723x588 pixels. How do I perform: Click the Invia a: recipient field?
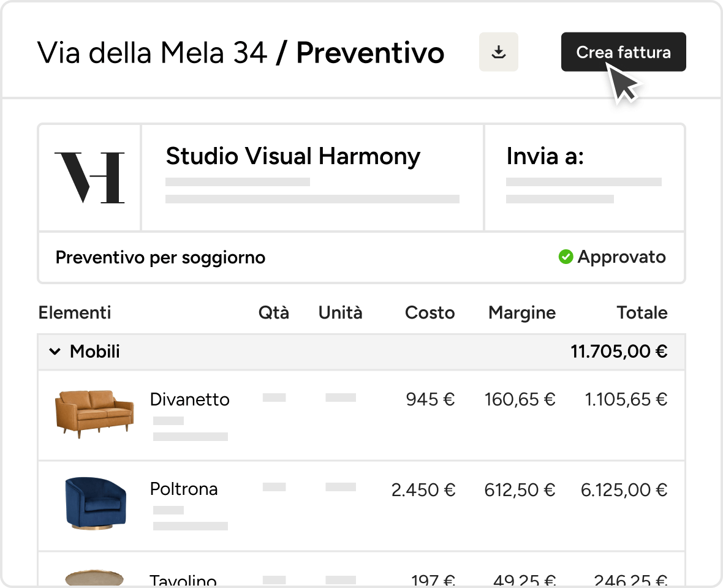coord(584,178)
